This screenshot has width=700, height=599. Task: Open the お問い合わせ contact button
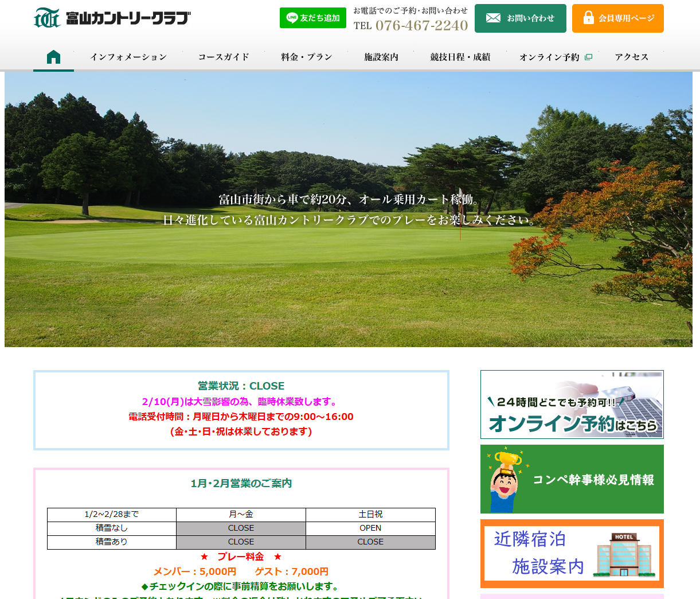tap(521, 18)
